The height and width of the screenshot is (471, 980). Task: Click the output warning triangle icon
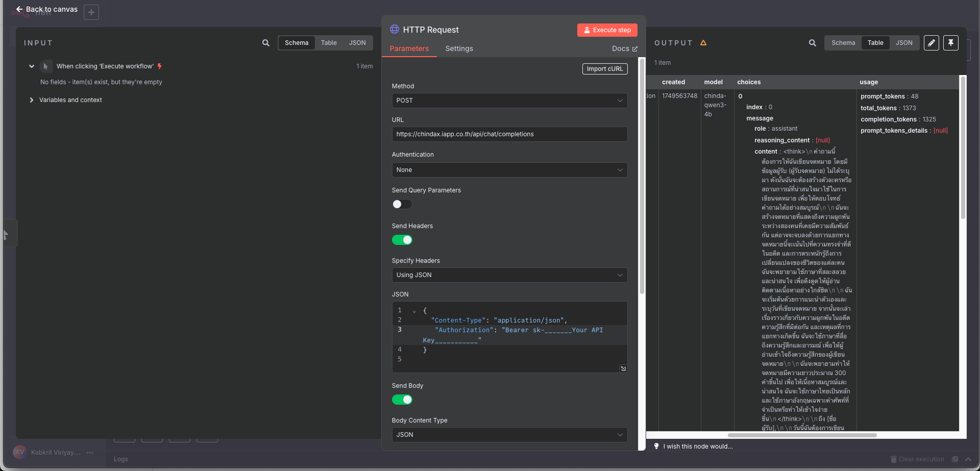(703, 43)
